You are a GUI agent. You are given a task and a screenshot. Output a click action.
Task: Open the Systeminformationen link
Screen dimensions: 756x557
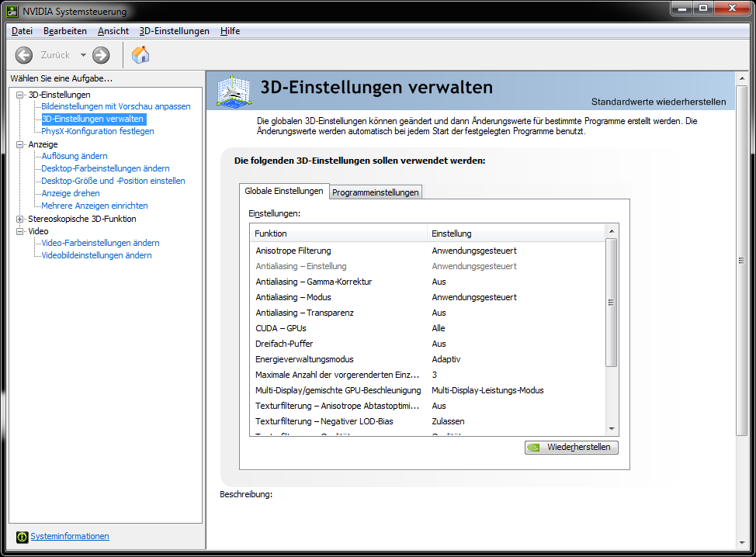pyautogui.click(x=70, y=536)
